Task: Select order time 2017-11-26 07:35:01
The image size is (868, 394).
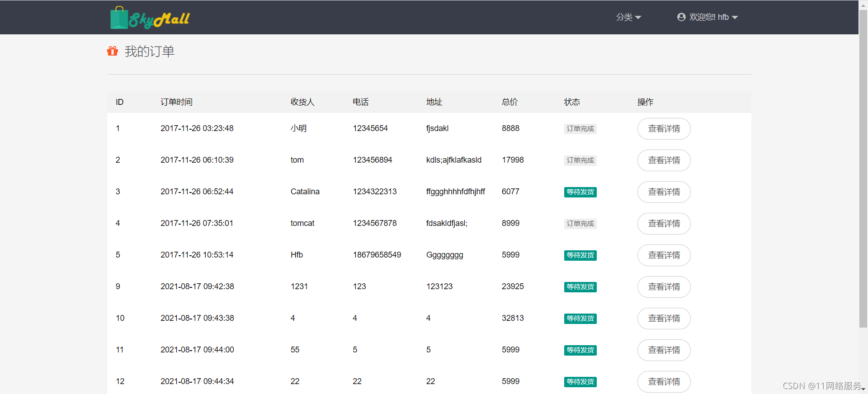Action: click(197, 223)
